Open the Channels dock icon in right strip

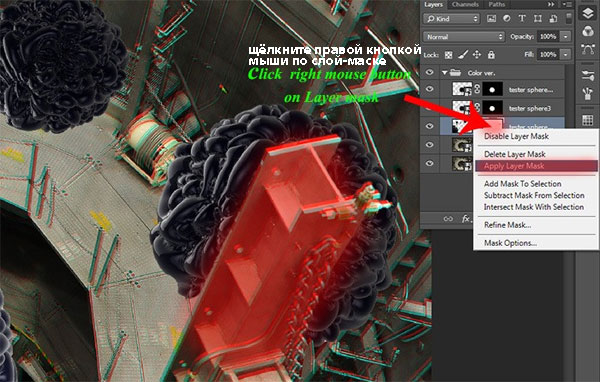coord(587,31)
